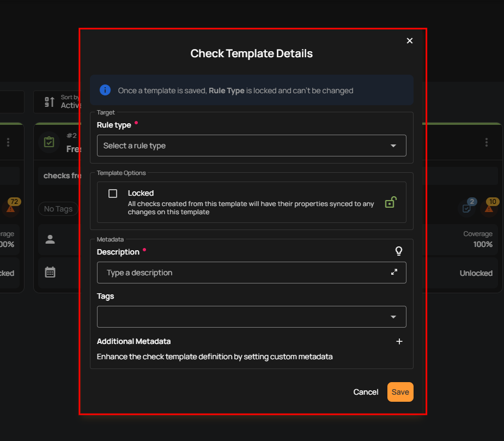The width and height of the screenshot is (504, 441).
Task: Click warning badge showing 10
Action: click(489, 207)
